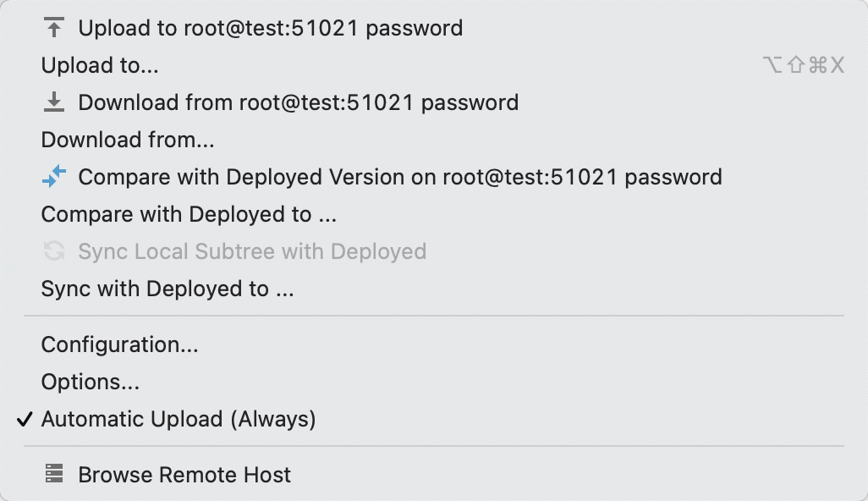Expand Compare with Deployed to ... list
868x501 pixels.
tap(189, 214)
